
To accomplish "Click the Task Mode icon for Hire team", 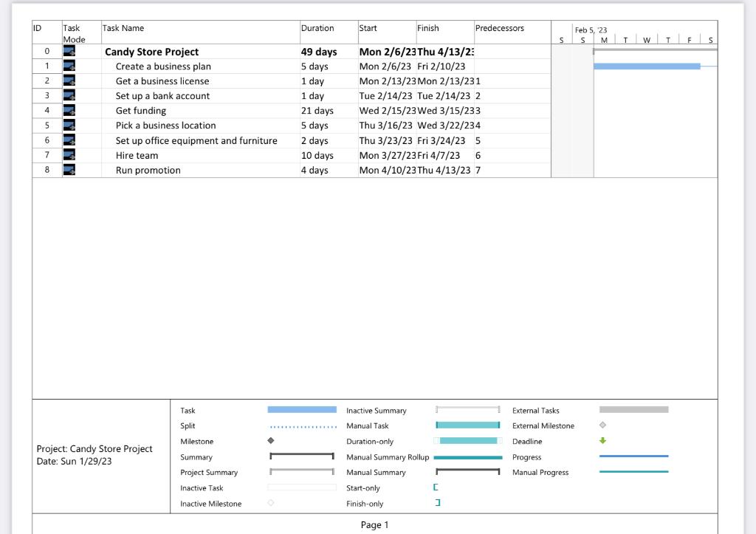I will click(x=69, y=155).
